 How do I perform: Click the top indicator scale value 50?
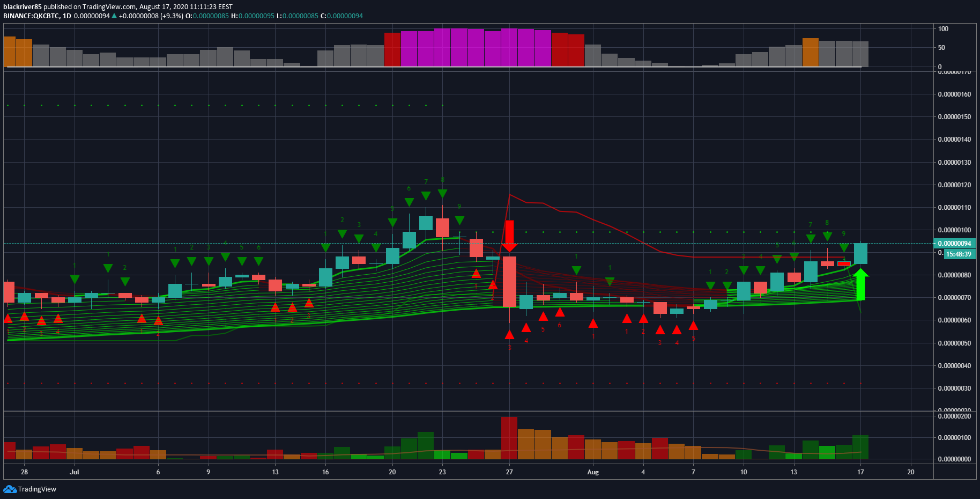(x=941, y=48)
